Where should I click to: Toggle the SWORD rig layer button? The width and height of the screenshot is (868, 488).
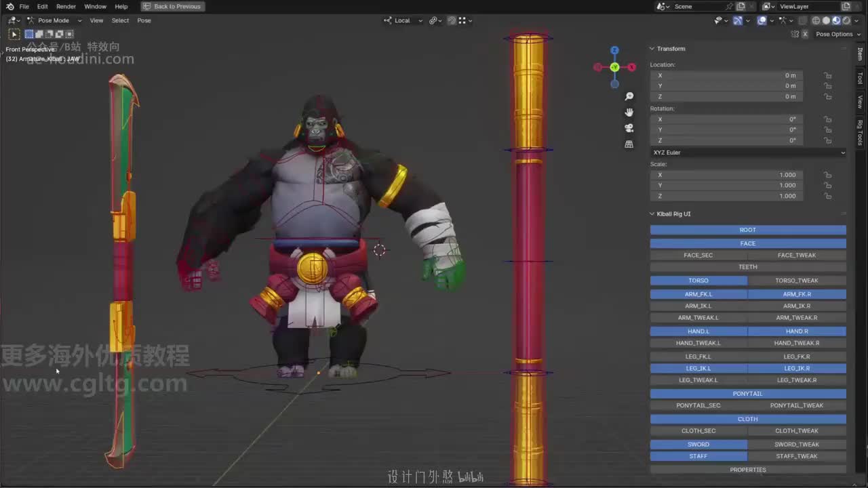point(698,445)
